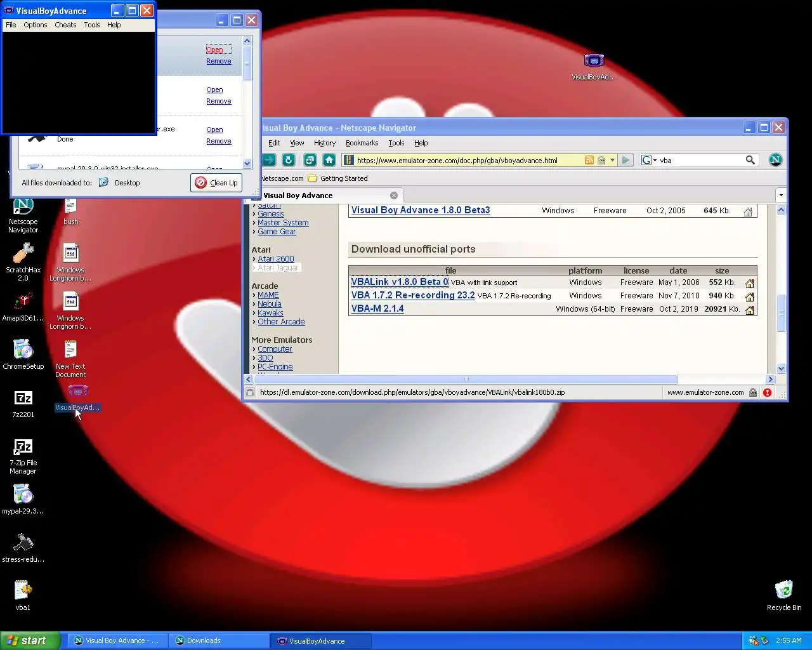Click the home icon in the VBA-M 2.1.4 row
Viewport: 812px width, 650px height.
tap(749, 310)
